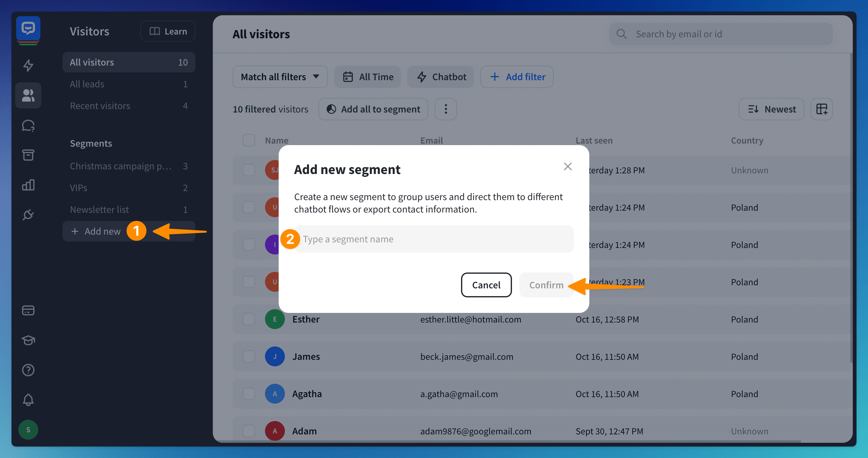Open the three-dot more options menu
868x458 pixels.
click(x=445, y=109)
